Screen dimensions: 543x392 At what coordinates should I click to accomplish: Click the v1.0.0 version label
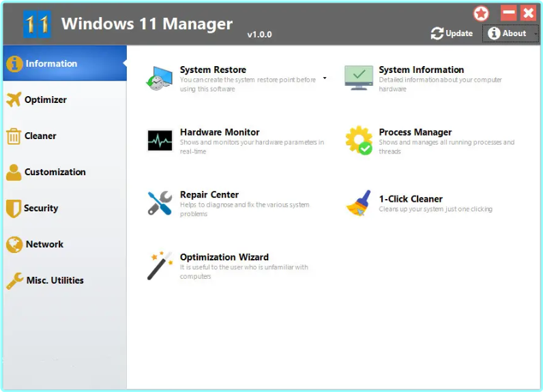(x=259, y=35)
